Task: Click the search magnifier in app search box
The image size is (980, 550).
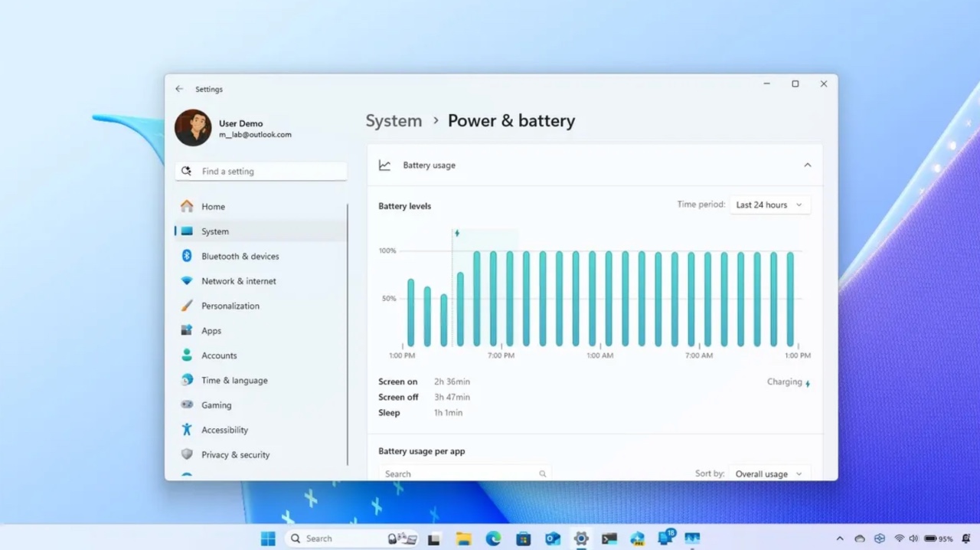Action: pos(542,474)
